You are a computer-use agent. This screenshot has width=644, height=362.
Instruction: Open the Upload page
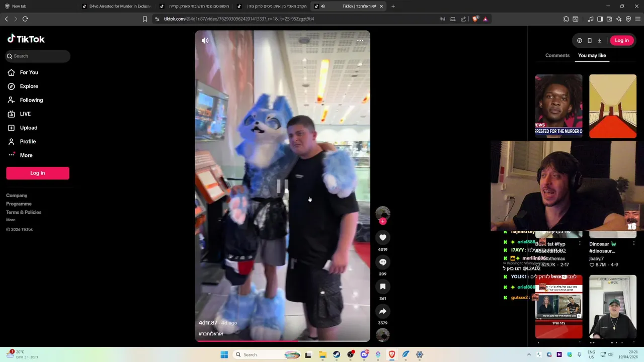click(28, 128)
